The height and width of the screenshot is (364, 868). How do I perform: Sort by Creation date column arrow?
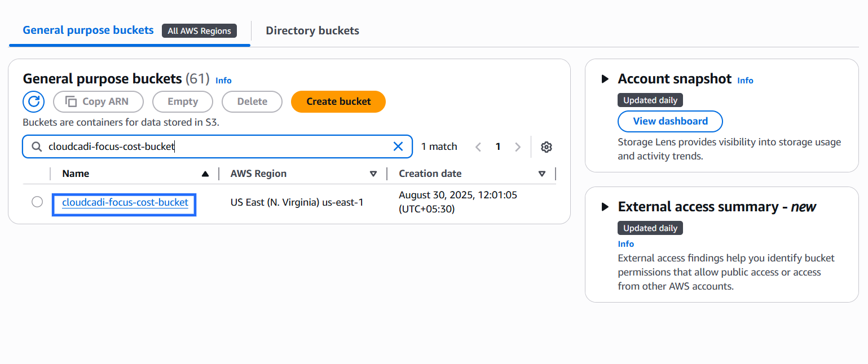(x=542, y=174)
